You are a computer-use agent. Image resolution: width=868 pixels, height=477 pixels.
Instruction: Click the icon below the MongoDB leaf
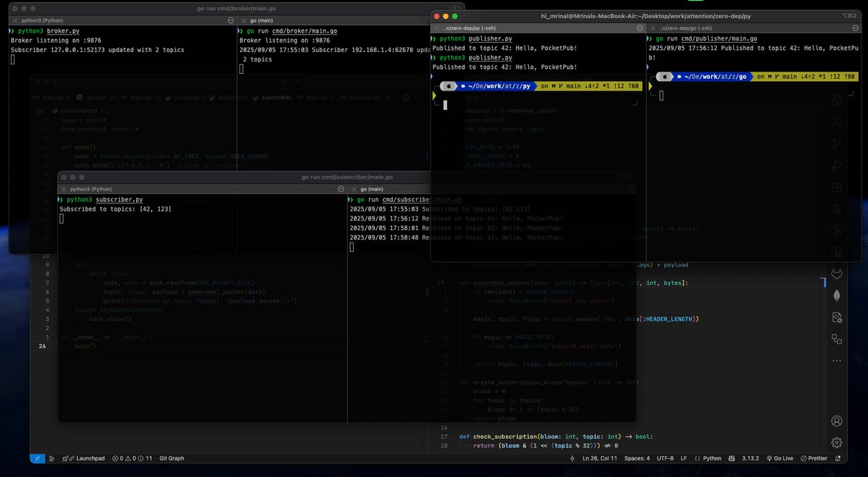(836, 317)
